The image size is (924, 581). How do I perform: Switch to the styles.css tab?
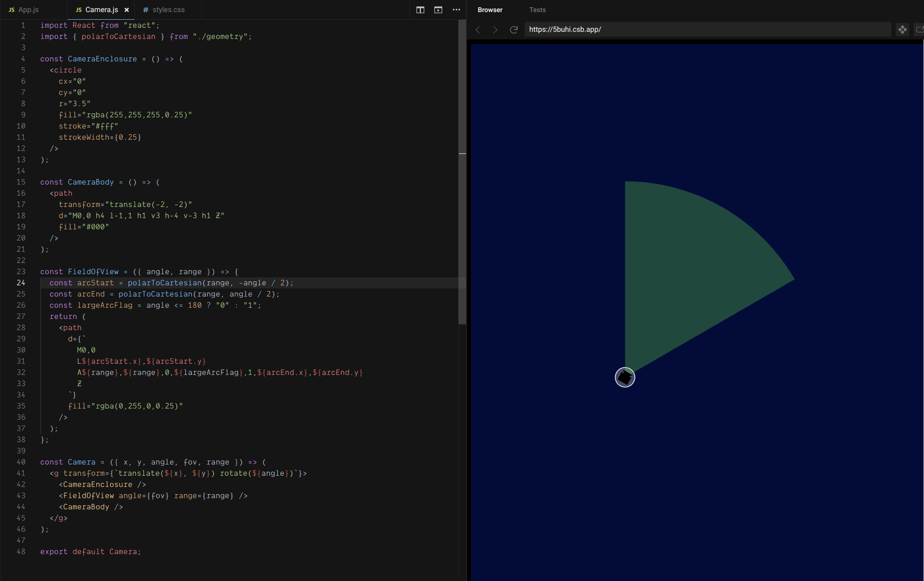tap(168, 10)
